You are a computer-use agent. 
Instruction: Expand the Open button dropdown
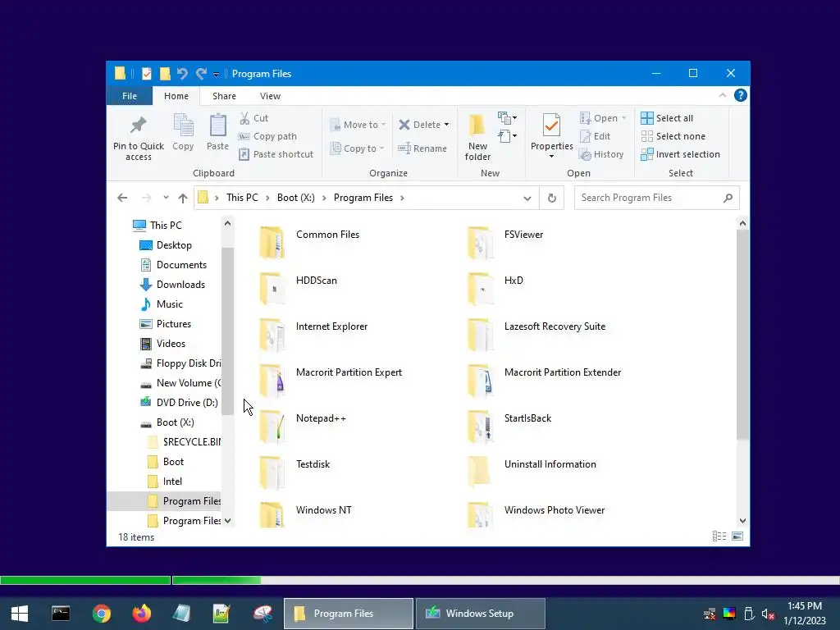click(x=624, y=118)
